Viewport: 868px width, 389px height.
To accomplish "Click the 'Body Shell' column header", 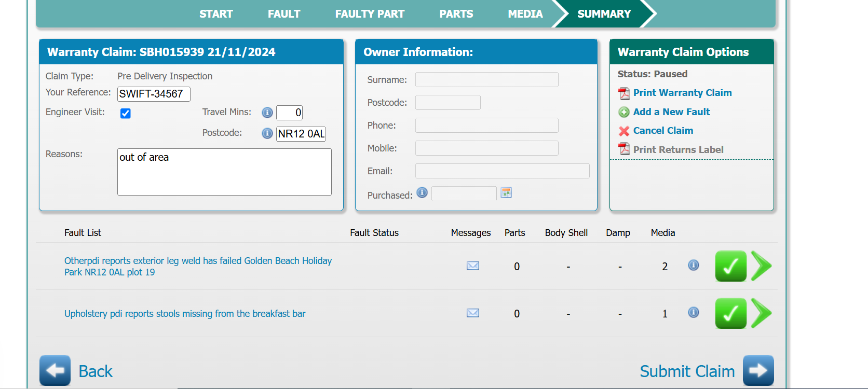I will 566,233.
